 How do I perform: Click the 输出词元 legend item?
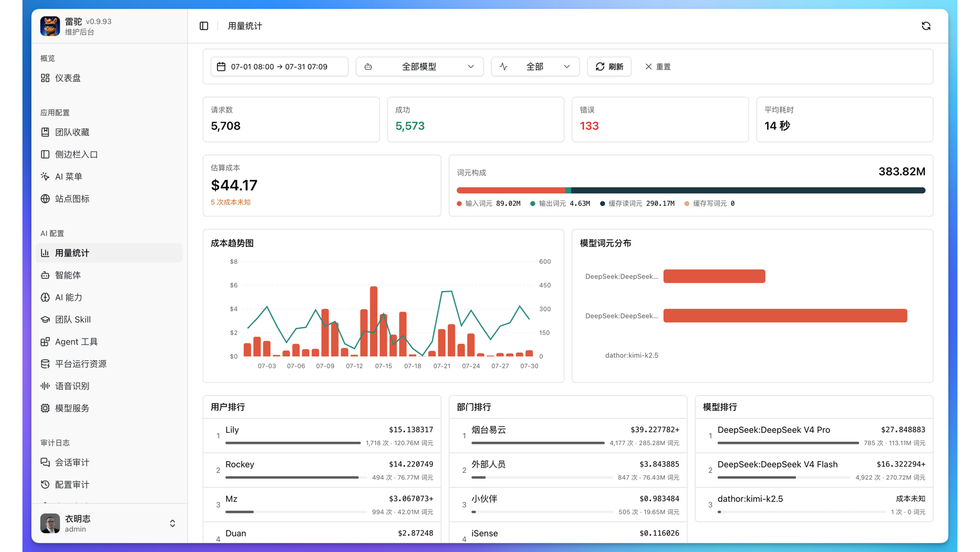(560, 204)
